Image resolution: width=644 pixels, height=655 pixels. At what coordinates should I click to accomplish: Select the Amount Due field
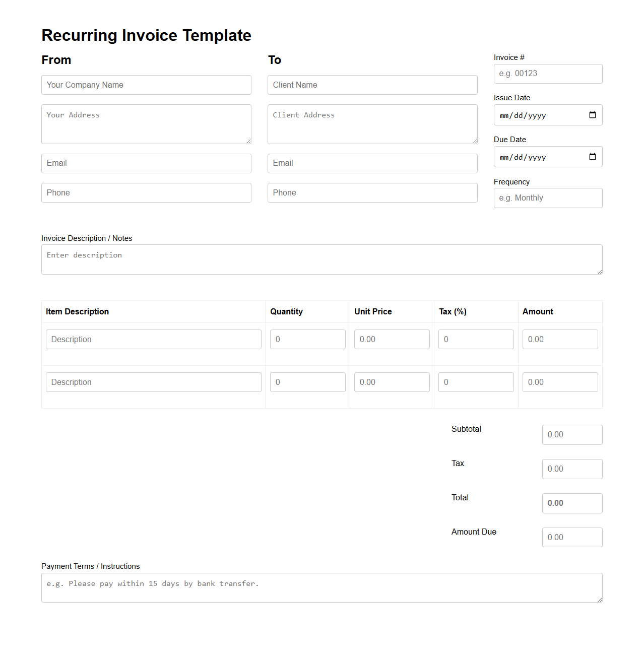coord(572,537)
